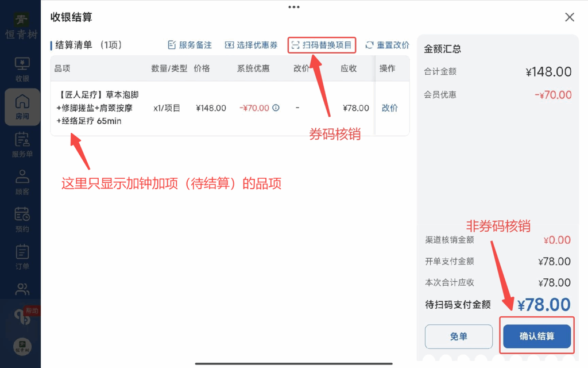
Task: Click the 金额汇总 panel heading
Action: [x=443, y=49]
